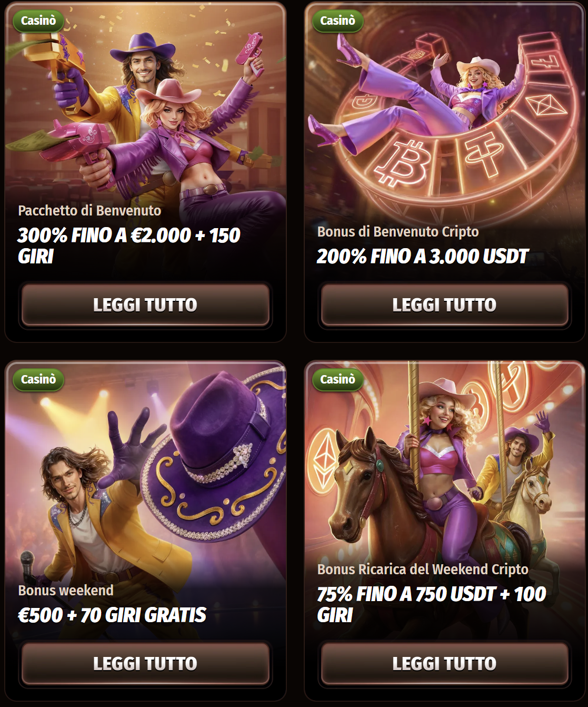
Task: Click Casinò badge on Bonus di Benvenuto Cripto card
Action: click(x=338, y=21)
